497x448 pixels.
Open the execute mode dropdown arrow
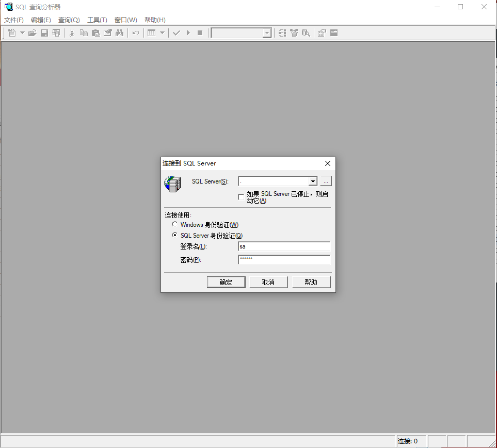(x=162, y=32)
